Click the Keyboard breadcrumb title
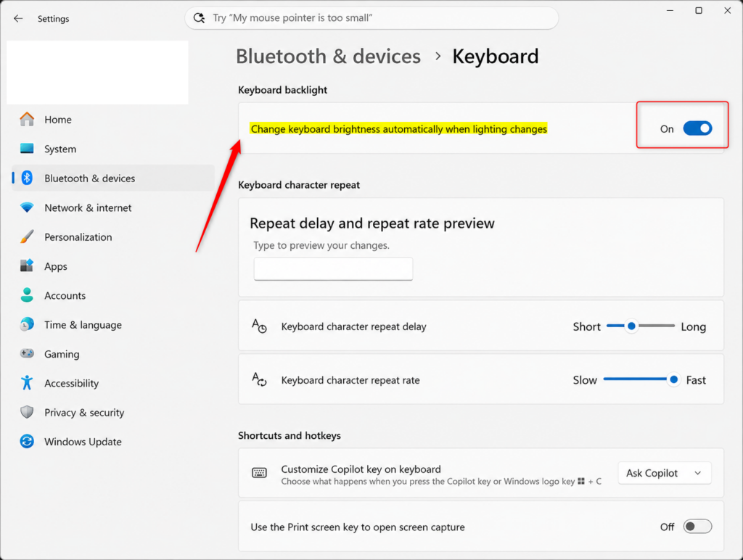The image size is (743, 560). click(x=495, y=57)
